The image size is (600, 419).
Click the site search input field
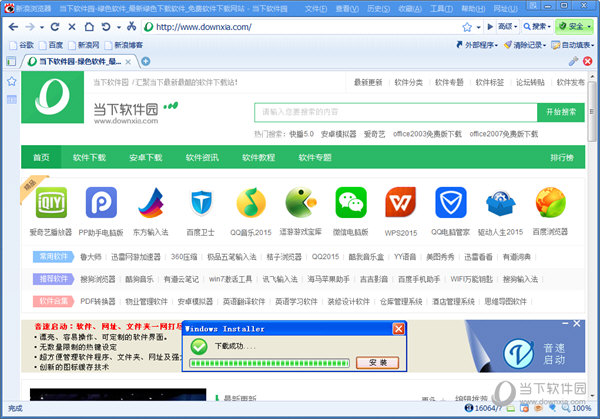[x=396, y=112]
